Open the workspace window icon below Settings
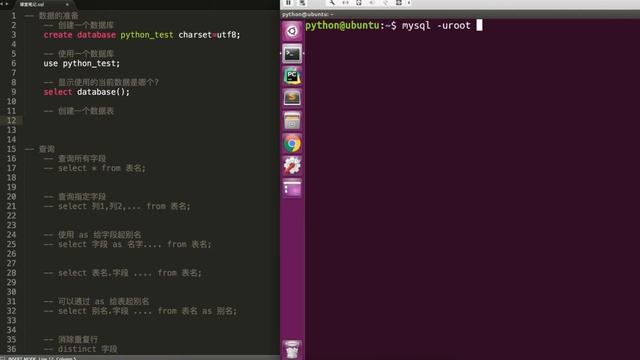Image resolution: width=640 pixels, height=360 pixels. pos(292,188)
